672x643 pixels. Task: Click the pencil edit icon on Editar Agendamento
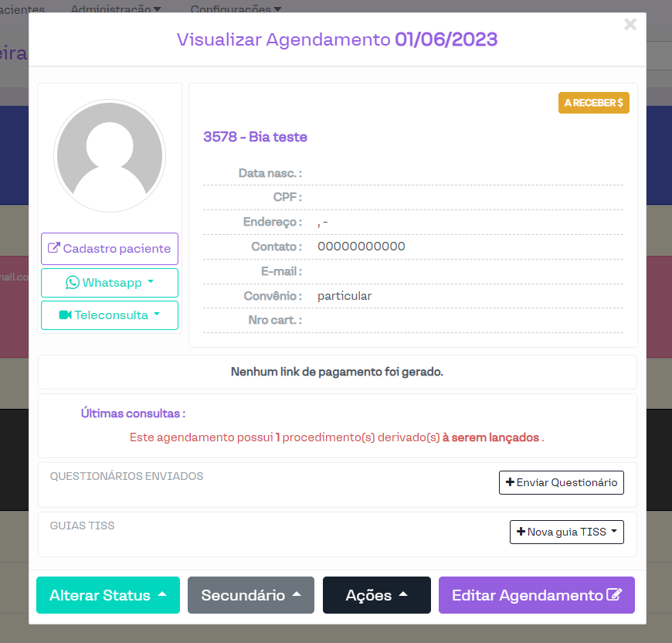tap(614, 595)
